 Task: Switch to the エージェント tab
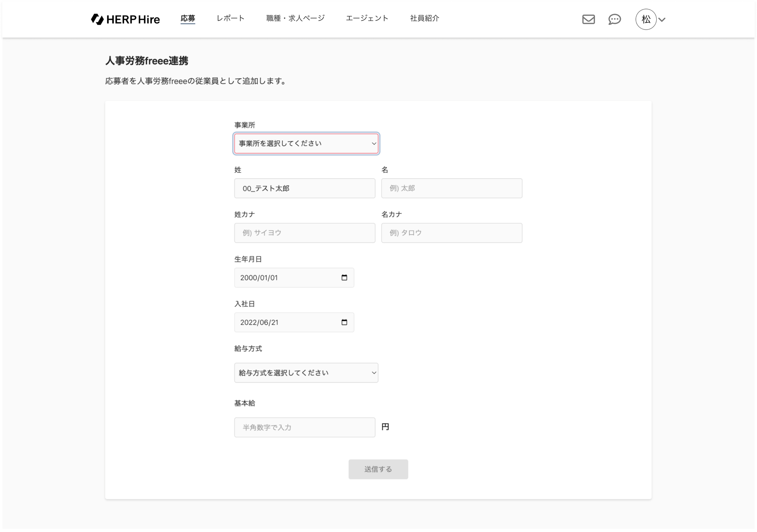coord(367,18)
